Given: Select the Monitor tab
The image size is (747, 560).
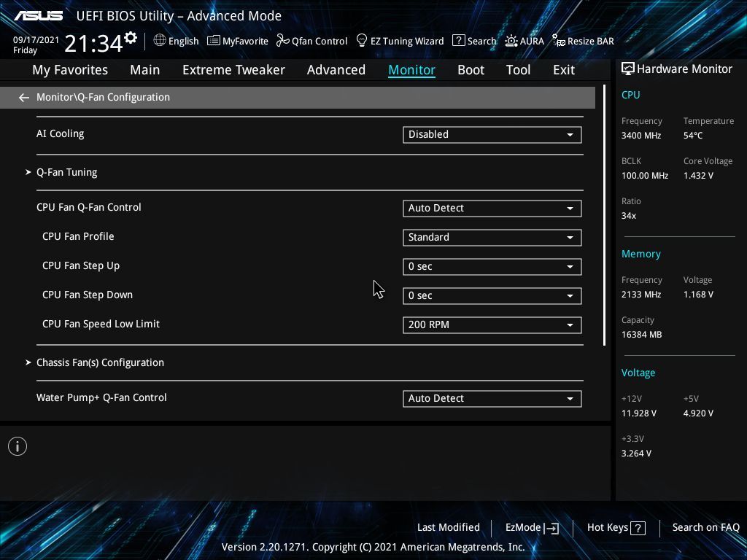Looking at the screenshot, I should pos(411,70).
